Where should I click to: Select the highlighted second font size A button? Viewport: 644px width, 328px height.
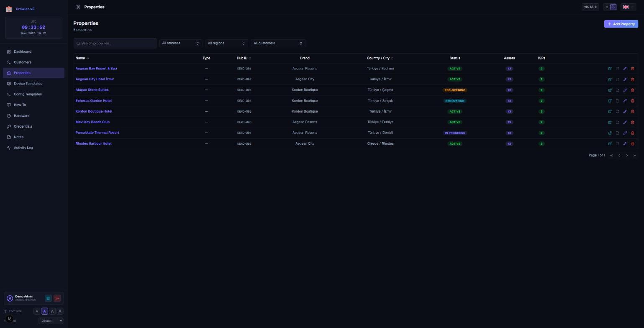45,311
